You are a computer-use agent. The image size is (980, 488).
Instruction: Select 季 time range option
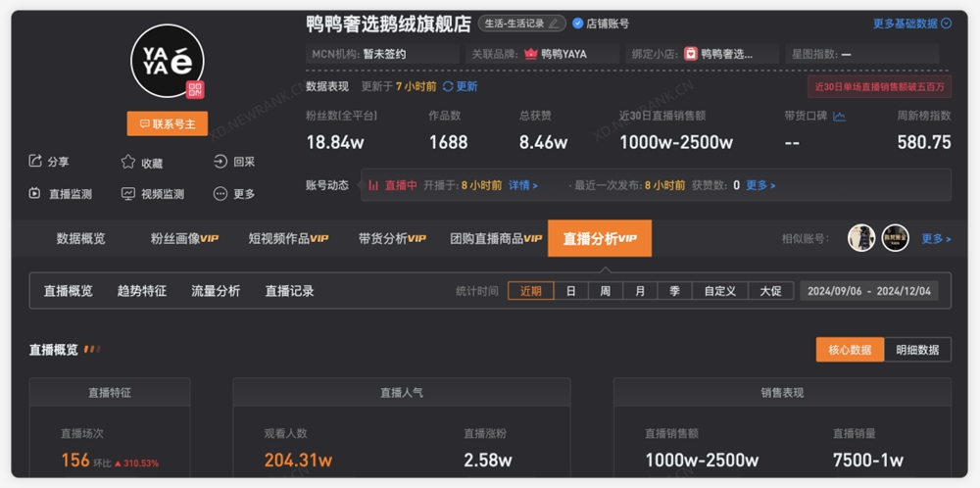(674, 291)
